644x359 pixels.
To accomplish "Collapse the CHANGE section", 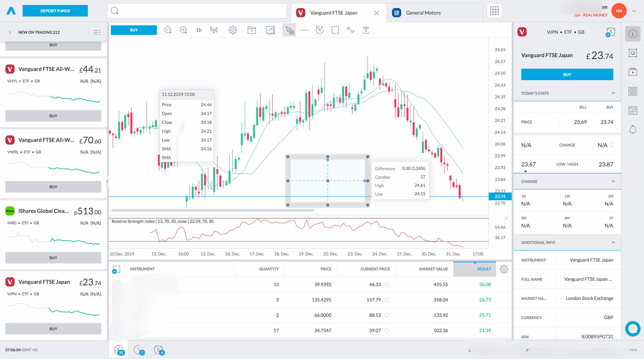I will coord(613,181).
